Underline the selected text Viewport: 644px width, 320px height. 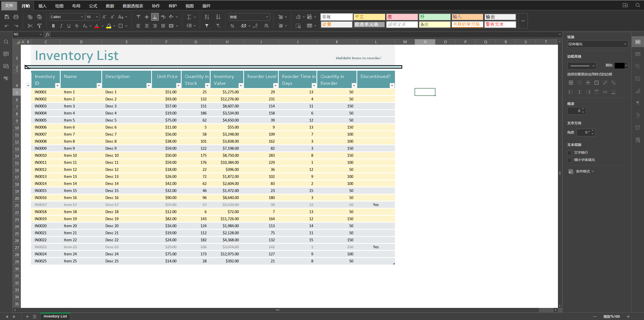(69, 26)
